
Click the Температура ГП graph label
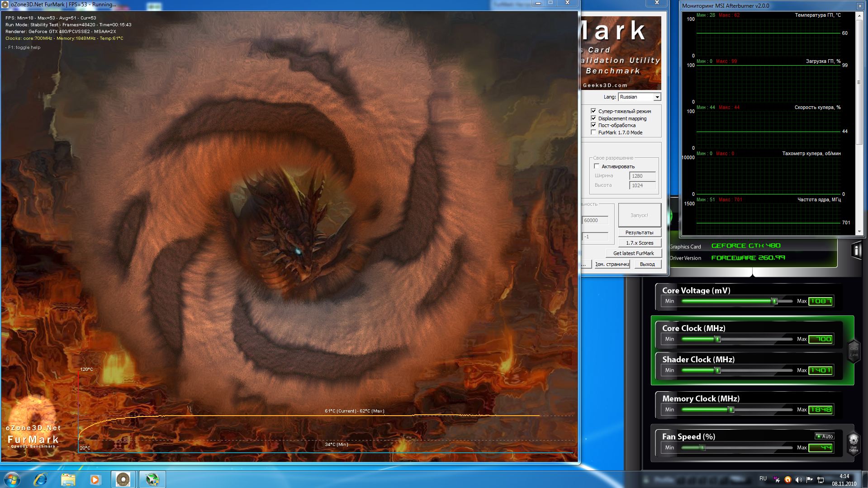[x=818, y=15]
